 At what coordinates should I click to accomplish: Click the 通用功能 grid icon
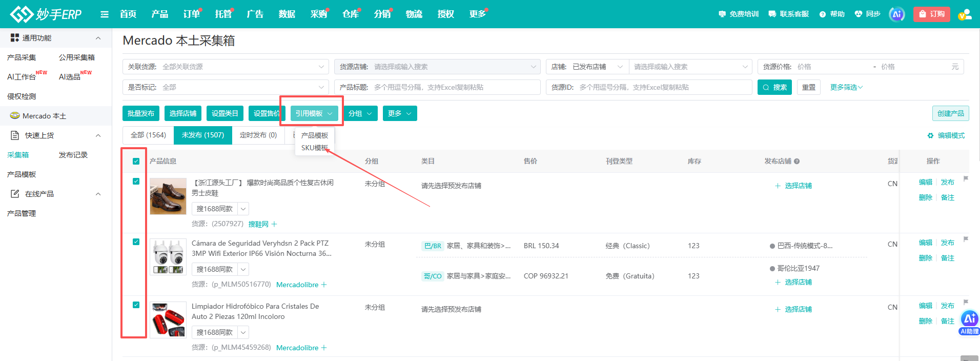pyautogui.click(x=15, y=37)
